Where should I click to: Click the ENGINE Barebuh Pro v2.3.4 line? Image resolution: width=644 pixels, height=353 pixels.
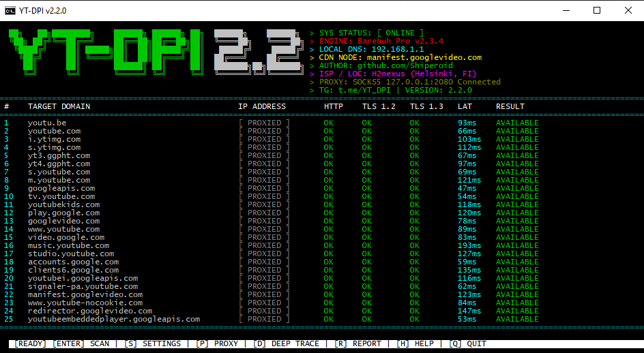click(377, 41)
